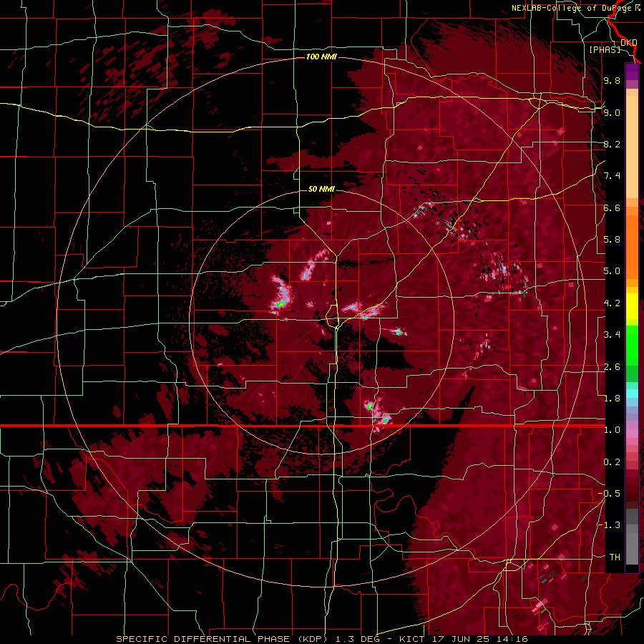Click the 9.0 scale value

click(612, 112)
